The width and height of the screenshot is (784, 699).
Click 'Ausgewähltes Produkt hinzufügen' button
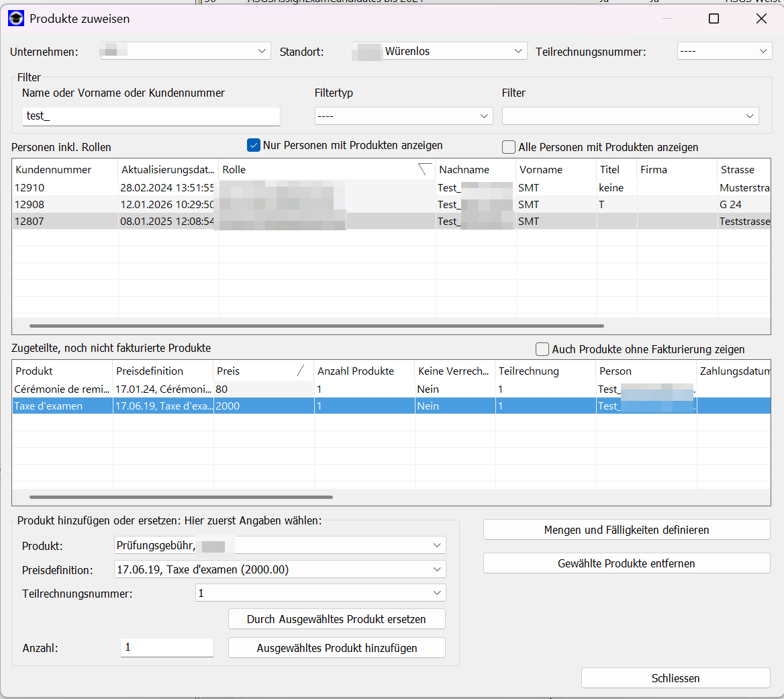pos(336,648)
